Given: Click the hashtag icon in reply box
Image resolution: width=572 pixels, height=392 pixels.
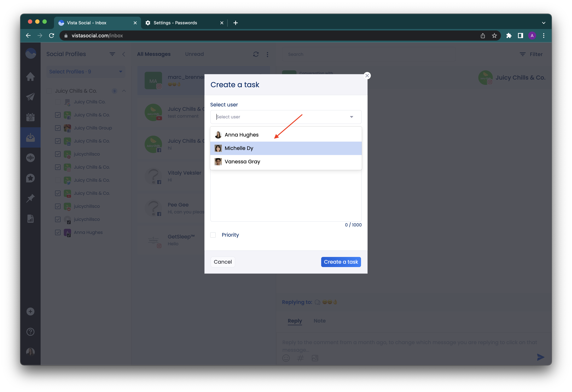Looking at the screenshot, I should (300, 358).
